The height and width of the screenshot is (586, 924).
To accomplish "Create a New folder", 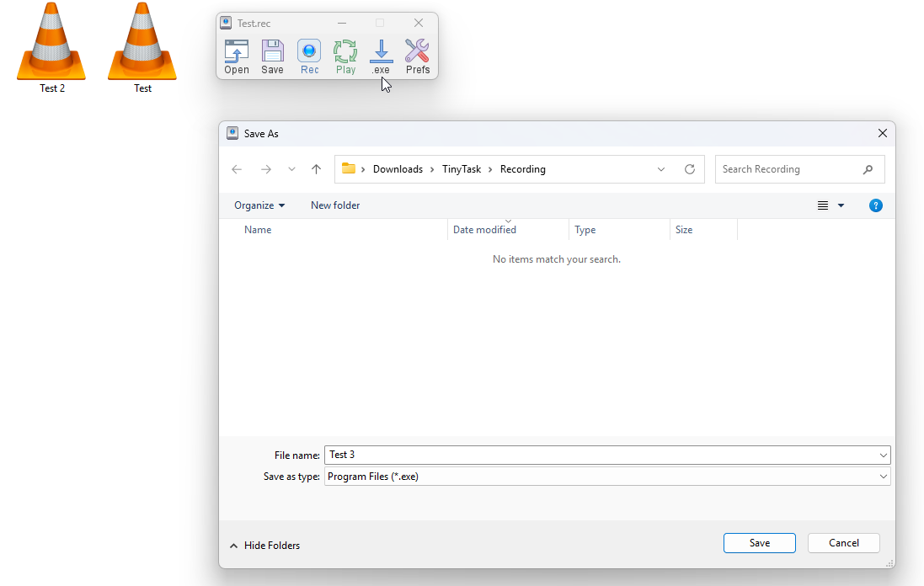I will click(335, 205).
